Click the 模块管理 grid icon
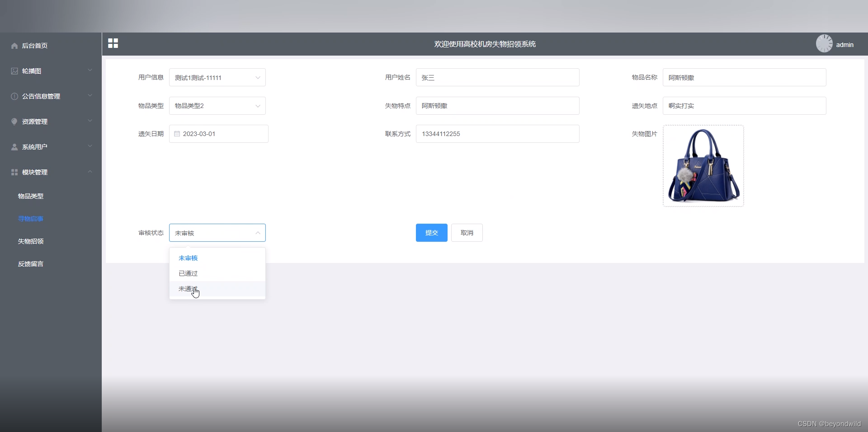Viewport: 868px width, 432px height. 14,172
